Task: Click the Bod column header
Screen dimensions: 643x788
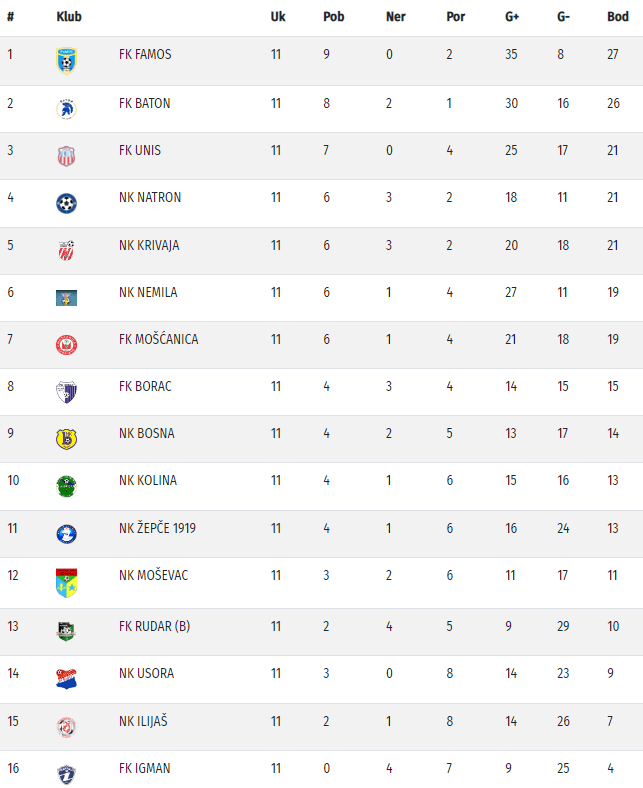Action: [618, 17]
